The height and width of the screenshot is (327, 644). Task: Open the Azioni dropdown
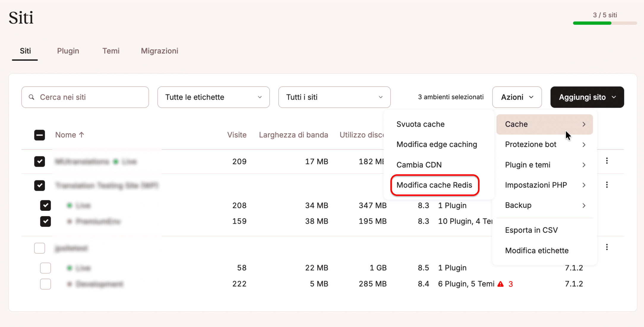(517, 97)
